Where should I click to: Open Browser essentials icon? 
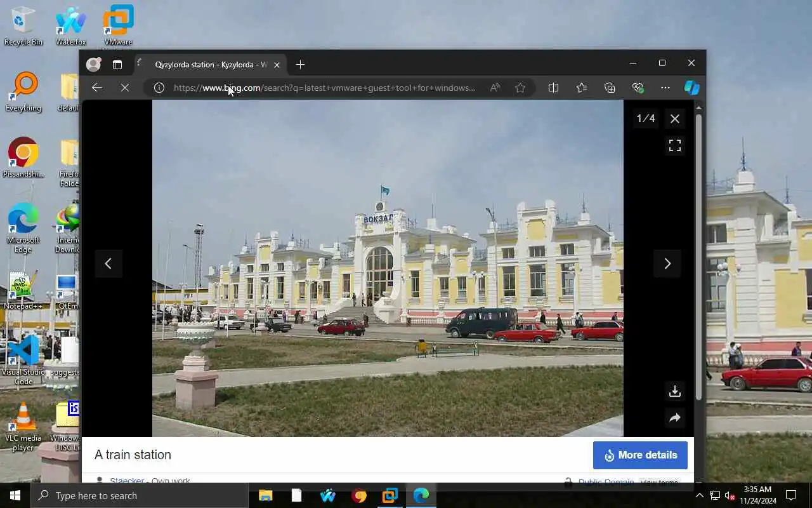tap(638, 88)
